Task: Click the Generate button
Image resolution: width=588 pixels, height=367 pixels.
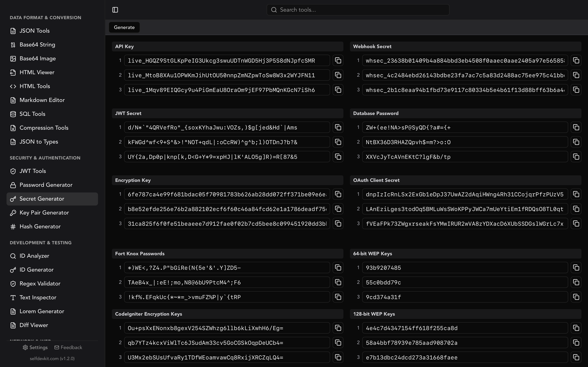Action: point(124,27)
